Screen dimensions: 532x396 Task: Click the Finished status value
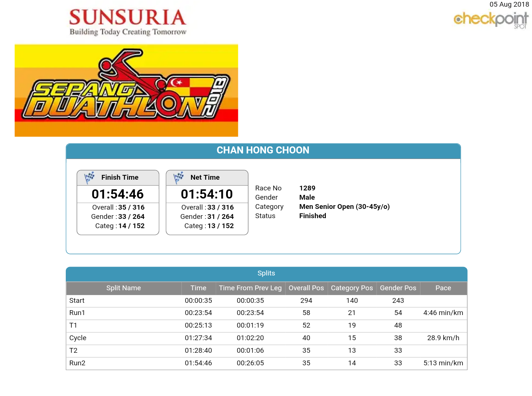pos(313,216)
